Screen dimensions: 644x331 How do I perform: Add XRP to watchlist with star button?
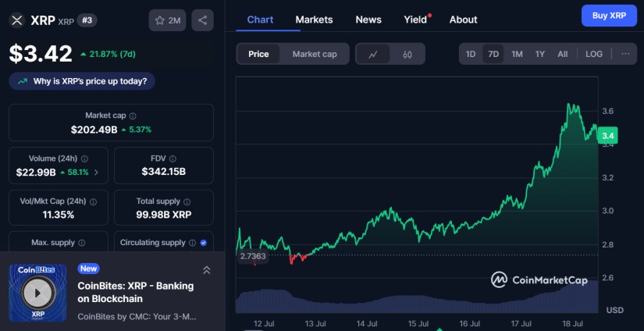167,20
